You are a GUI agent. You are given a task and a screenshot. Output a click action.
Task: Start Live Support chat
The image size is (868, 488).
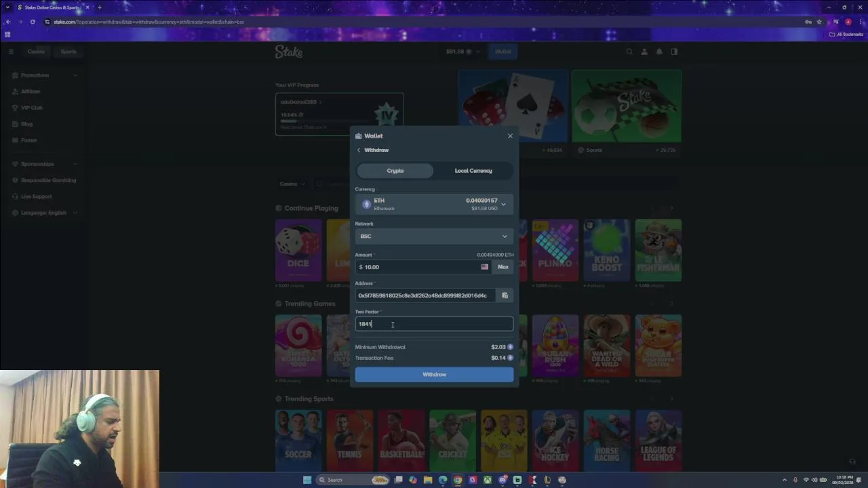[36, 197]
